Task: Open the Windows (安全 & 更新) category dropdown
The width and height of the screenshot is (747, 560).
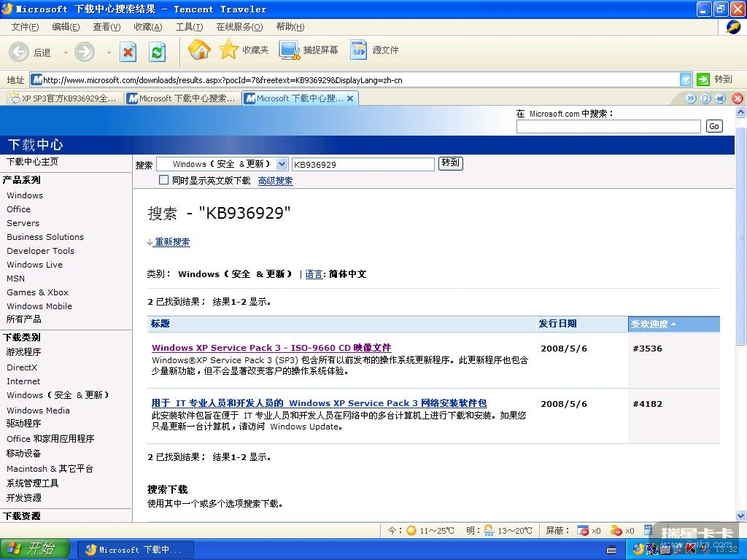Action: (x=282, y=164)
